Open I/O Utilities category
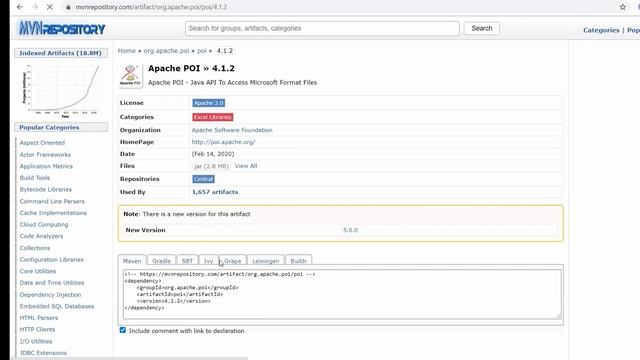The image size is (640, 360). pos(36,341)
